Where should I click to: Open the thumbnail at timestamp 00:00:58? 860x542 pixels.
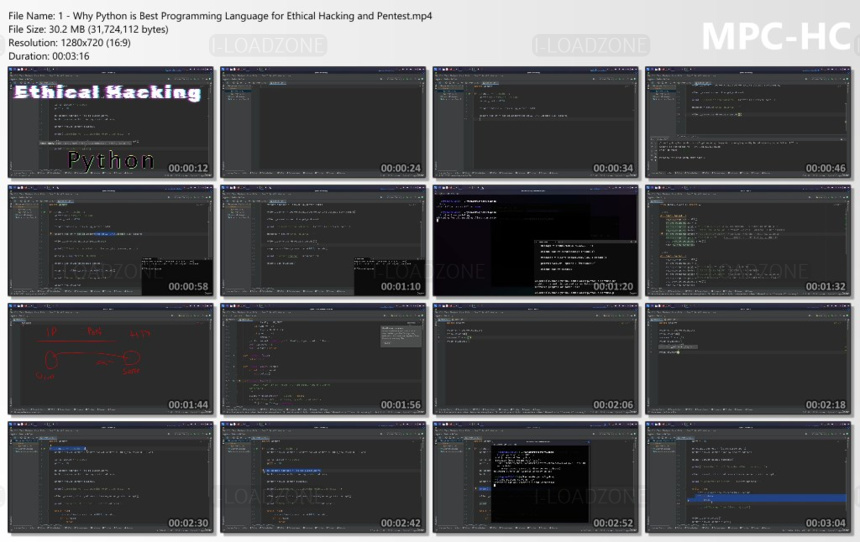tap(110, 241)
